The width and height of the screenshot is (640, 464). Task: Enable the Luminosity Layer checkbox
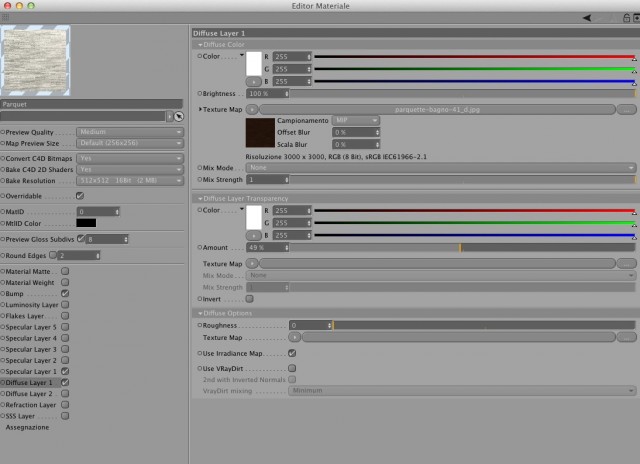(x=65, y=304)
